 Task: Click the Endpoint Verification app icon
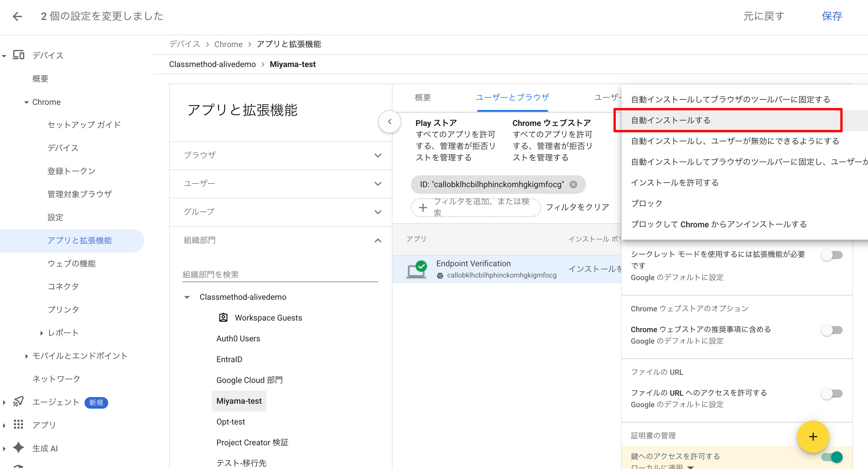click(417, 269)
